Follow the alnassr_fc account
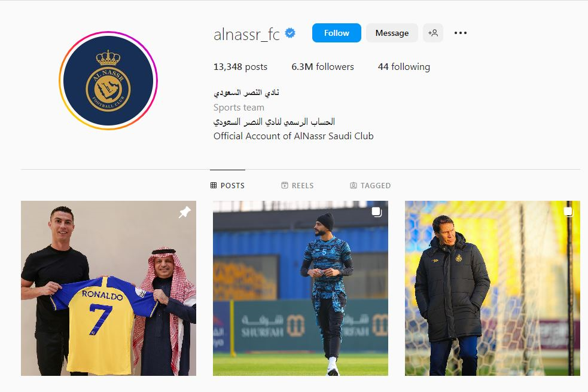The image size is (588, 392). (336, 33)
